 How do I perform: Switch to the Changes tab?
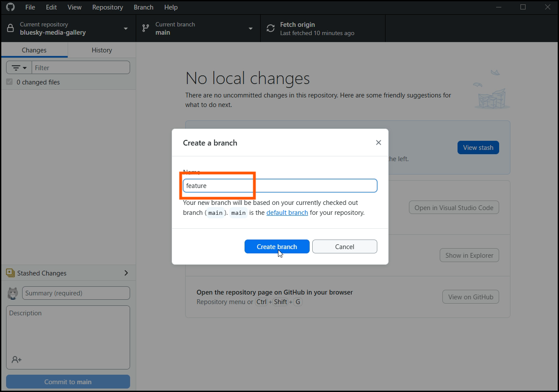click(x=34, y=50)
